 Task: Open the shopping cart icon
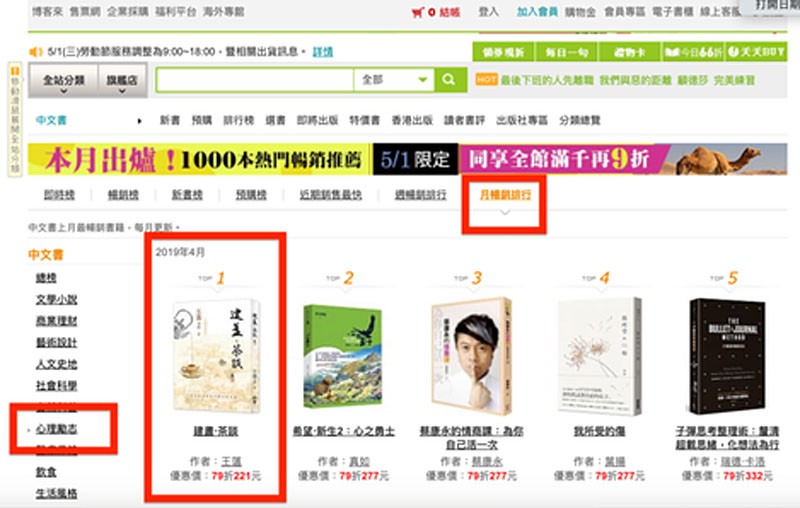pyautogui.click(x=417, y=12)
